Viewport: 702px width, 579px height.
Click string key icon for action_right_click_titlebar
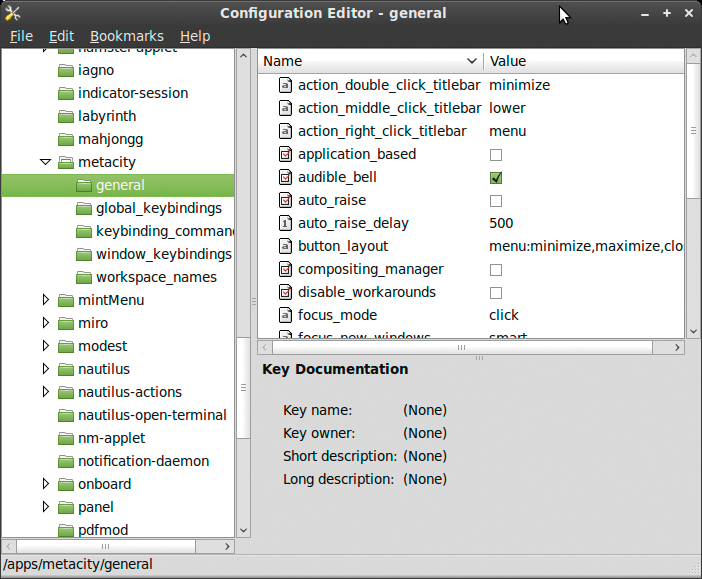(285, 131)
